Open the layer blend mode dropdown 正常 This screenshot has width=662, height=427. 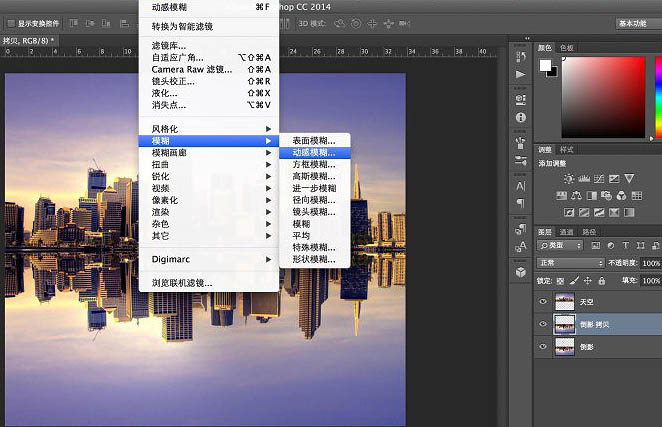(570, 263)
